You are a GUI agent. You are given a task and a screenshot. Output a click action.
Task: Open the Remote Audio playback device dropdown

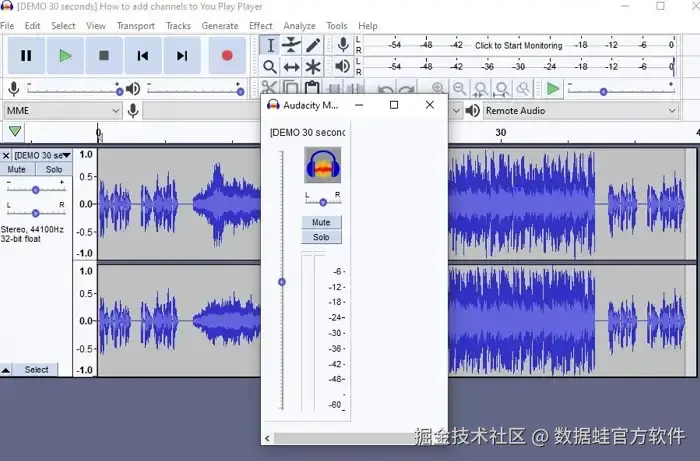pos(580,111)
